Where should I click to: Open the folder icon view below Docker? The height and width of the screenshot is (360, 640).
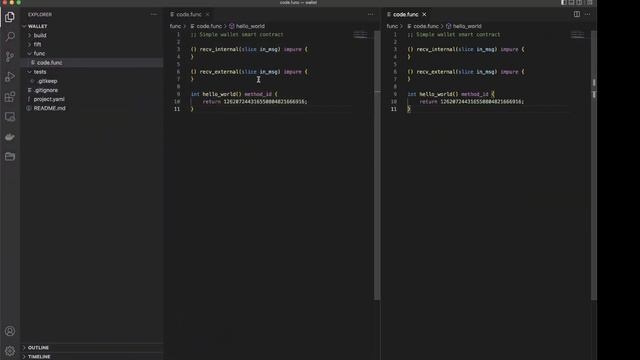point(10,156)
